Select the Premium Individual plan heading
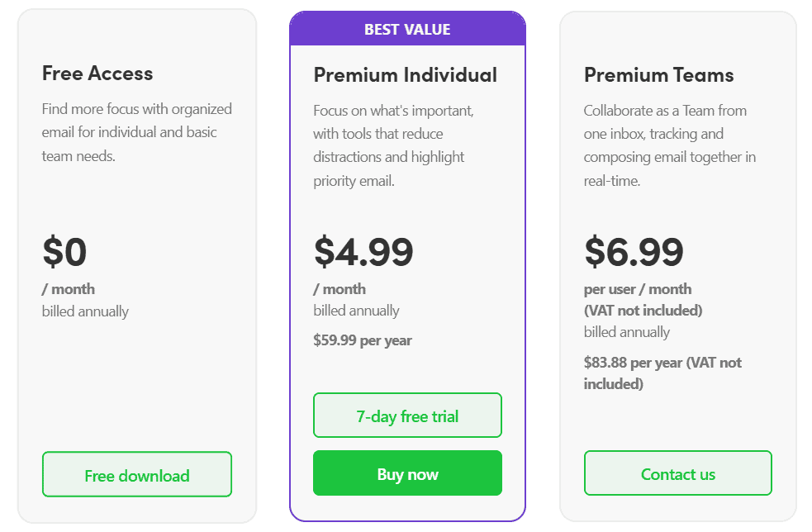 405,74
